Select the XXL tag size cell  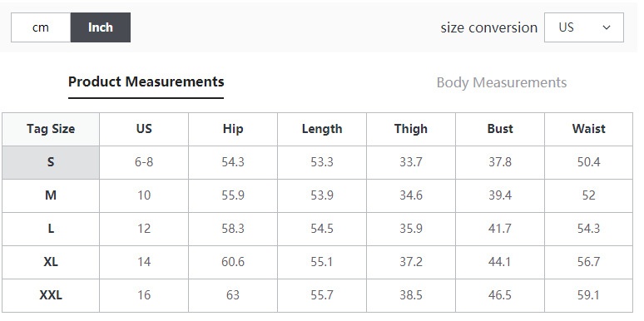[51, 295]
